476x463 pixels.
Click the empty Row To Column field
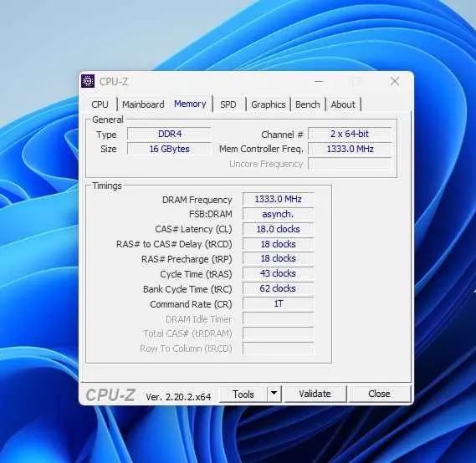coord(278,349)
